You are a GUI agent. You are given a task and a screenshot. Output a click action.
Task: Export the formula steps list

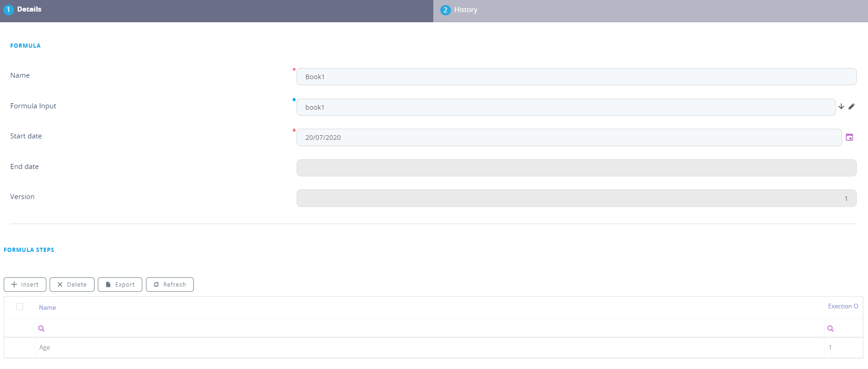click(120, 284)
